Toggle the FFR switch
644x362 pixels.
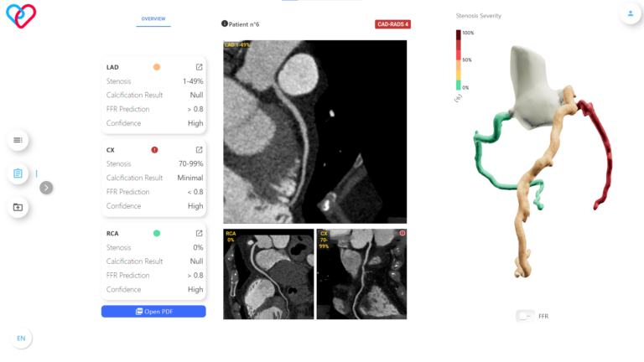click(525, 316)
